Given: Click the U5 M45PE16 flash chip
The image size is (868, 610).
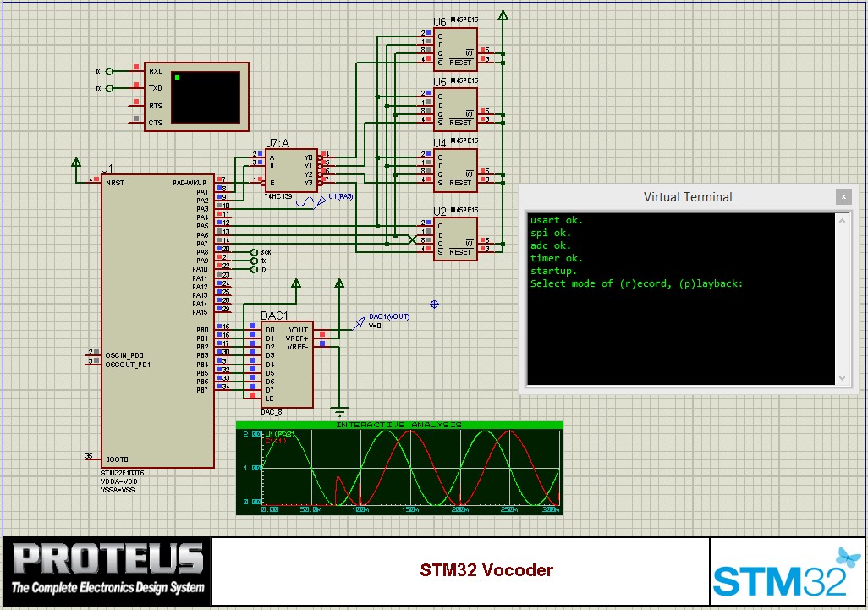Looking at the screenshot, I should click(455, 109).
